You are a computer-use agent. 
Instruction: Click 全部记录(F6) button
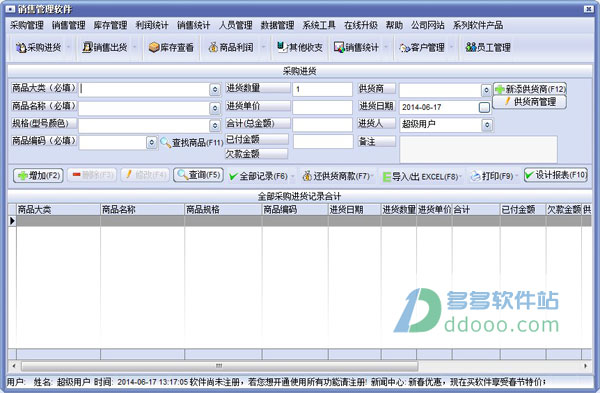258,176
